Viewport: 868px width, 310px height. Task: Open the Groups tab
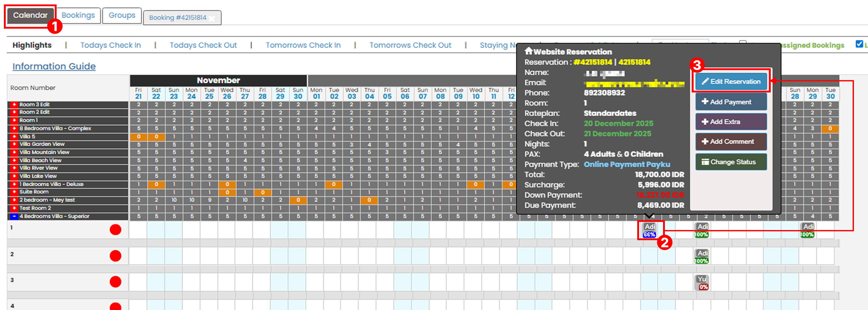122,15
